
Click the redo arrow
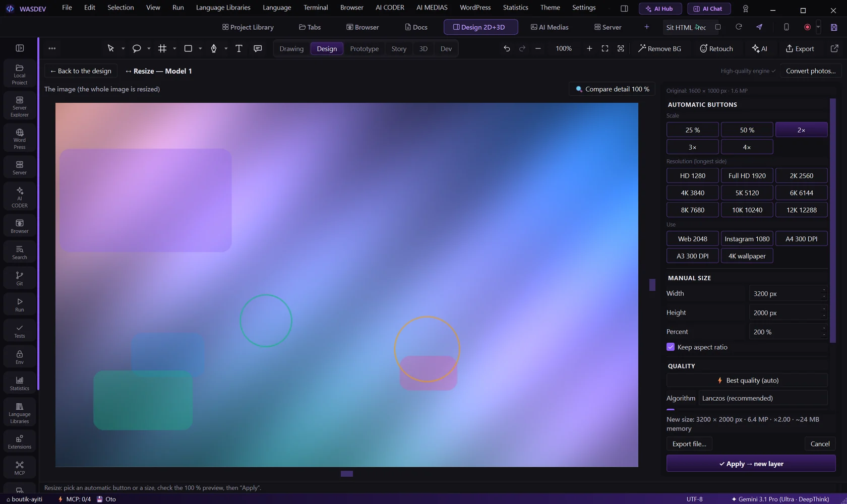[522, 48]
